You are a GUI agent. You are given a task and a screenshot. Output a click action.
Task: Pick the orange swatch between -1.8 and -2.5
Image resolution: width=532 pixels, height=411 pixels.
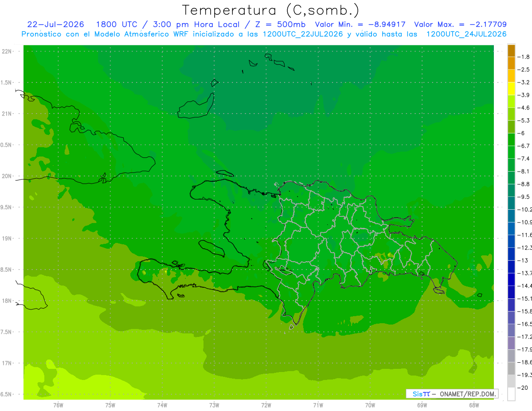click(x=511, y=63)
